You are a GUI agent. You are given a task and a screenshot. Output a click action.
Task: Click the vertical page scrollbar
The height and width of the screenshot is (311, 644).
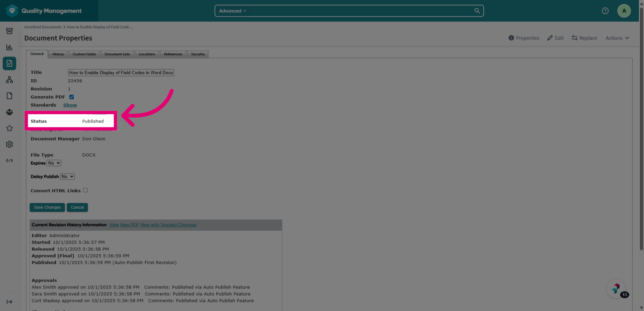pyautogui.click(x=641, y=129)
